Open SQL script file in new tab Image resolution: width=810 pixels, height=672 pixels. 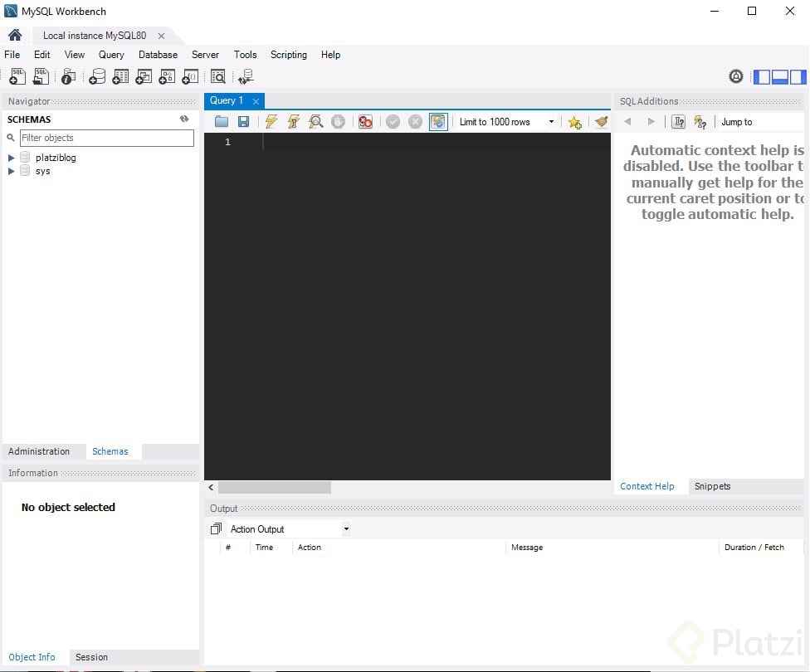click(x=41, y=76)
